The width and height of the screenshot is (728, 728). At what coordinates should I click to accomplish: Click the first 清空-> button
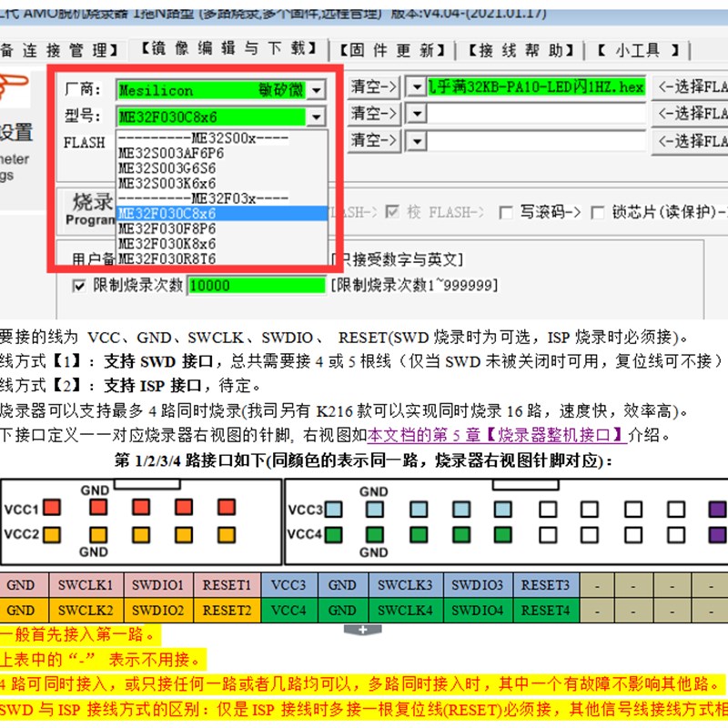pos(373,86)
